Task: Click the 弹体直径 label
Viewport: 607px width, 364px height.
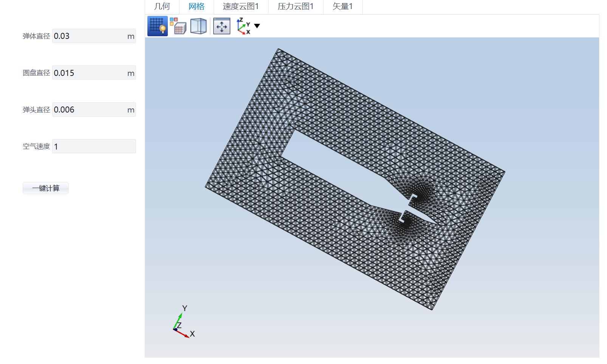Action: (36, 36)
